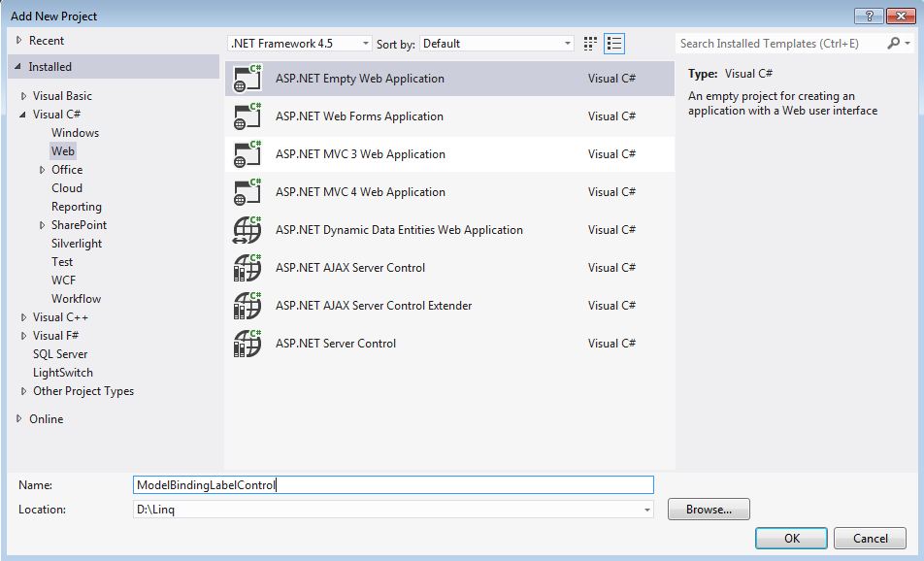Image resolution: width=924 pixels, height=561 pixels.
Task: Switch templates to list view
Action: tap(613, 43)
